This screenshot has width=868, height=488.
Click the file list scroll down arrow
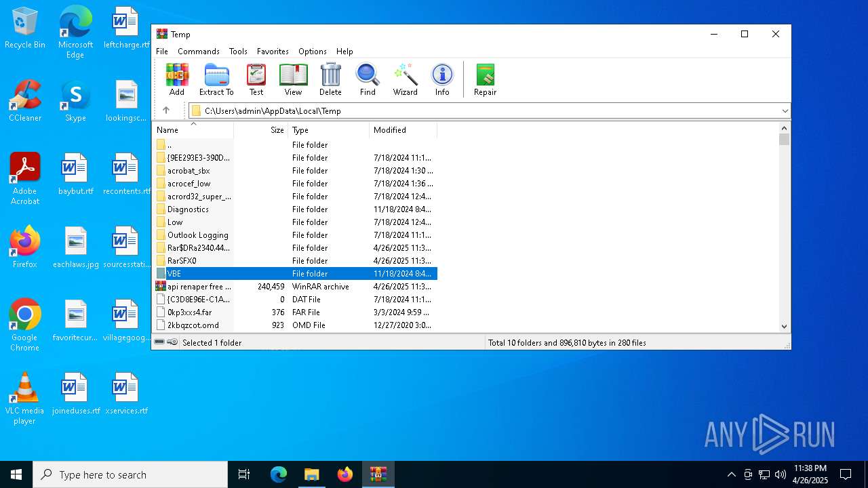coord(785,327)
